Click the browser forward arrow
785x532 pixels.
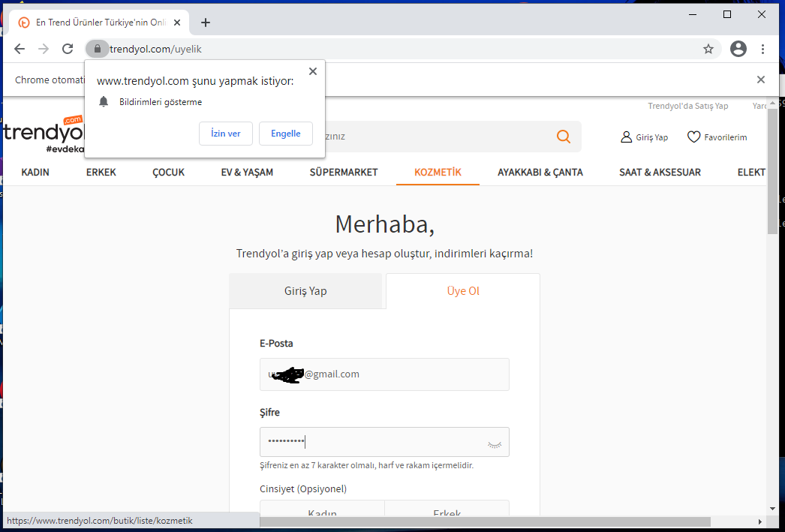44,49
